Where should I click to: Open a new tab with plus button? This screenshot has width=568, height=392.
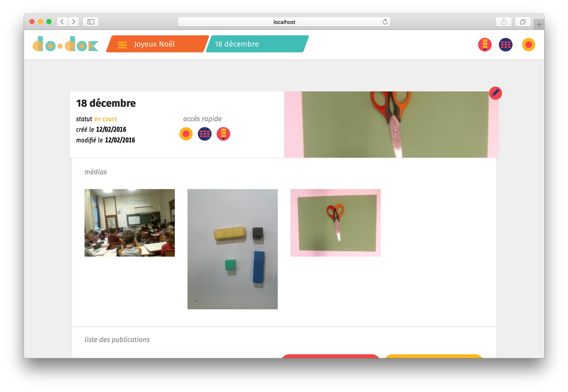coord(539,24)
